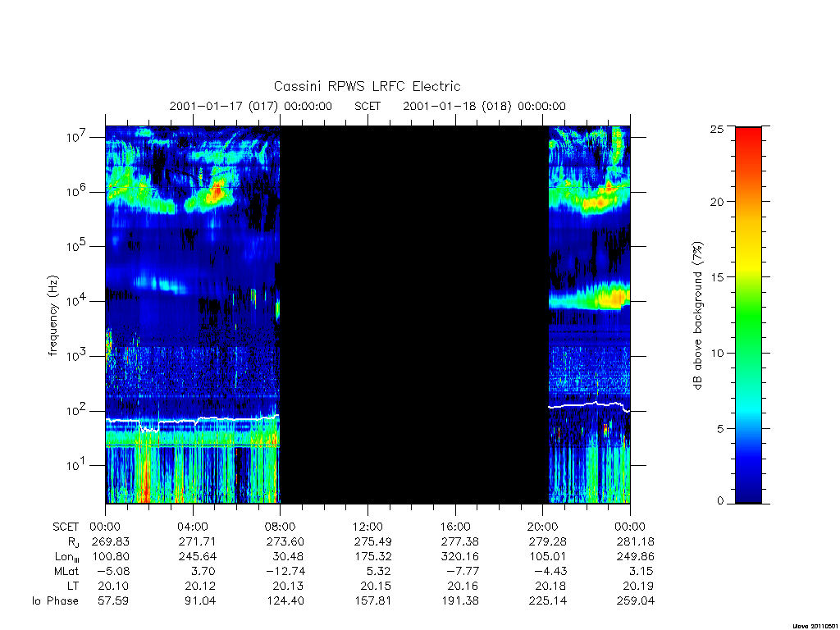
Task: Click the 'dB above background (7%)' label
Action: point(697,316)
